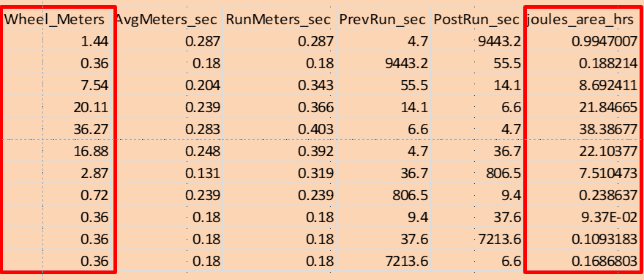Image resolution: width=644 pixels, height=280 pixels.
Task: Select the joules cell with 0.1686803
Action: point(582,261)
